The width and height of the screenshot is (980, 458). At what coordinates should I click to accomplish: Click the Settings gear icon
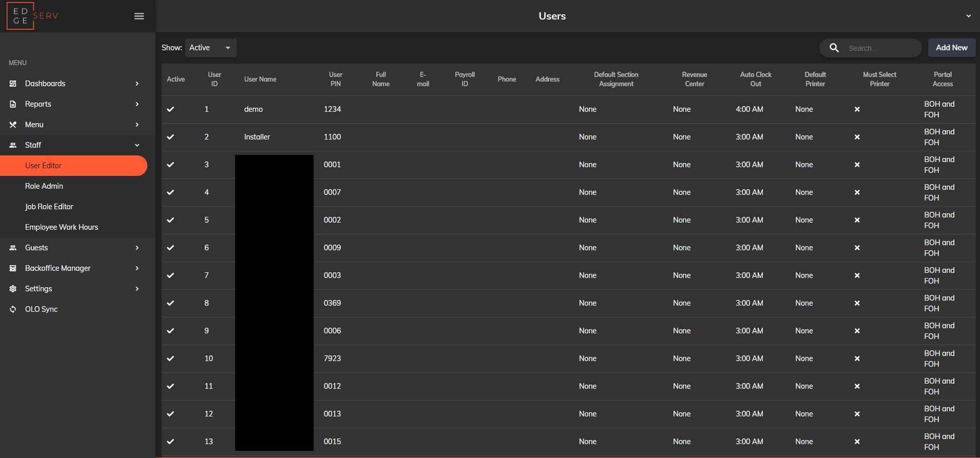(13, 289)
